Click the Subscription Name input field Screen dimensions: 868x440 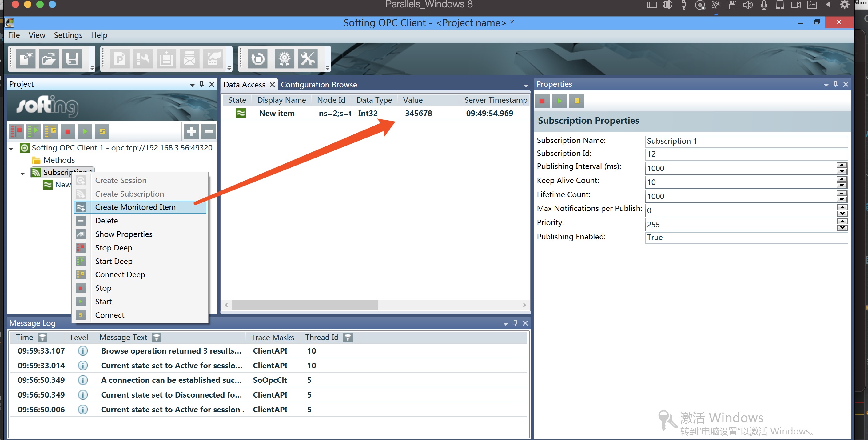(x=747, y=141)
